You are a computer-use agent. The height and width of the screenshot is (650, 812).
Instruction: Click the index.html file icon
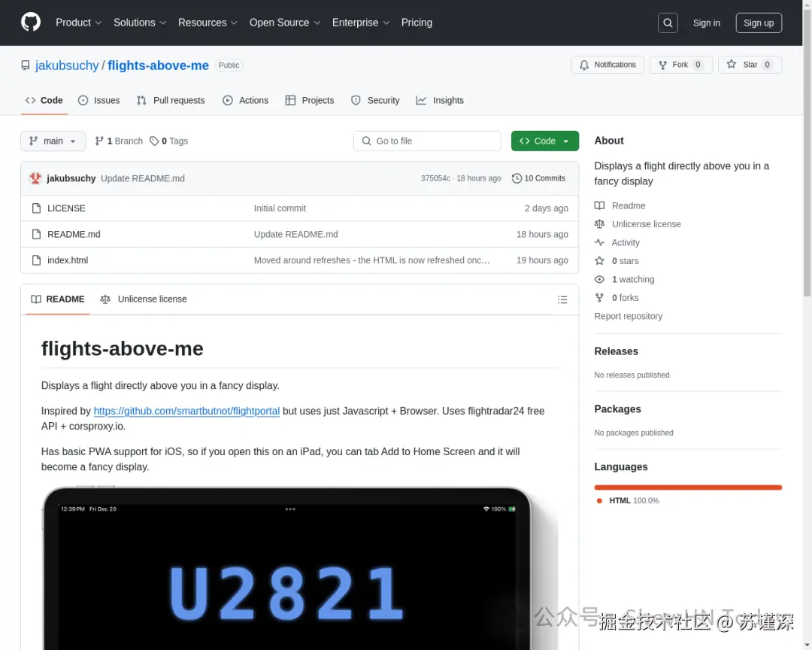[36, 260]
